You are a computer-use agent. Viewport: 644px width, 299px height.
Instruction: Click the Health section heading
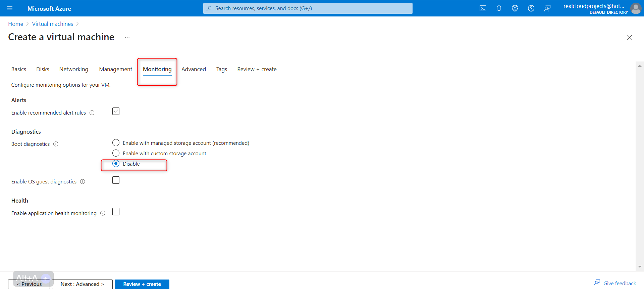tap(20, 201)
